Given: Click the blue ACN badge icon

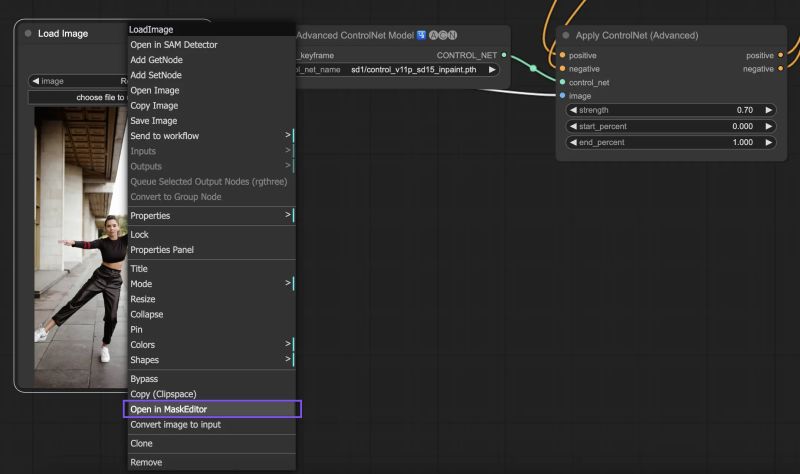Looking at the screenshot, I should [421, 35].
